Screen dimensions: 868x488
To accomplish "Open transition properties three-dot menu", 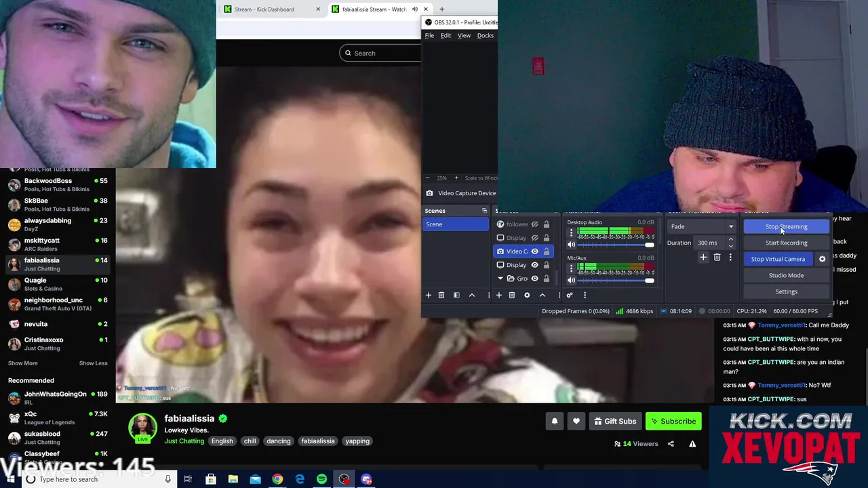I will 730,258.
